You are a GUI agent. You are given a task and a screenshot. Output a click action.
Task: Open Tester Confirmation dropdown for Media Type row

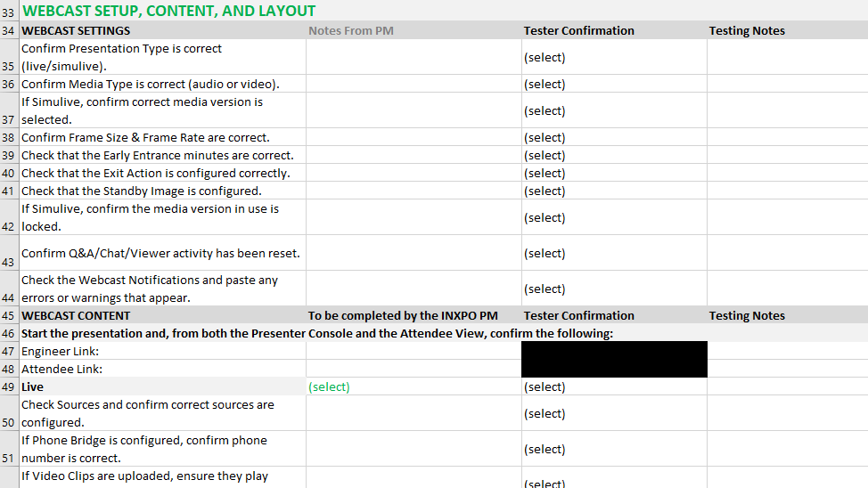[x=545, y=85]
